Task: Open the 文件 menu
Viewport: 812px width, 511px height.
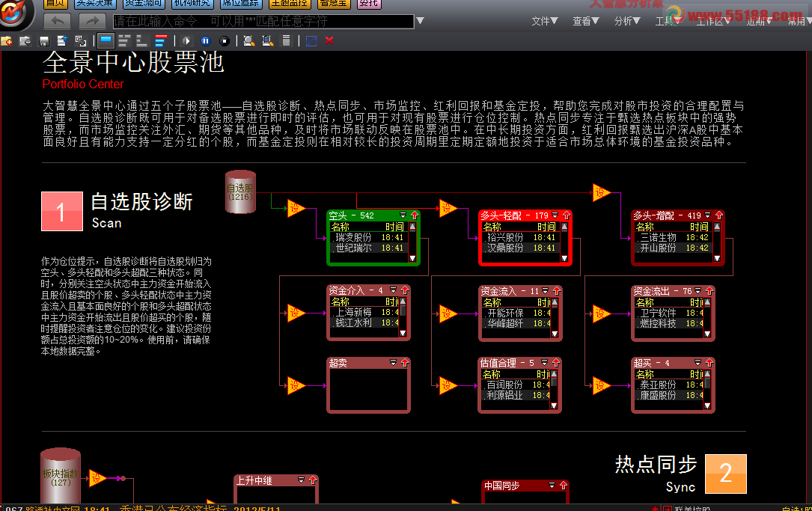Action: pyautogui.click(x=544, y=21)
